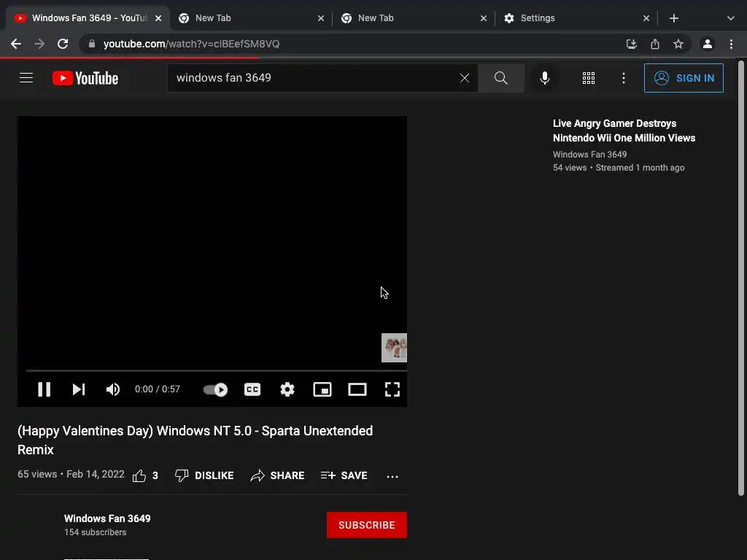Pause the video playback
Viewport: 747px width, 560px height.
coord(44,389)
